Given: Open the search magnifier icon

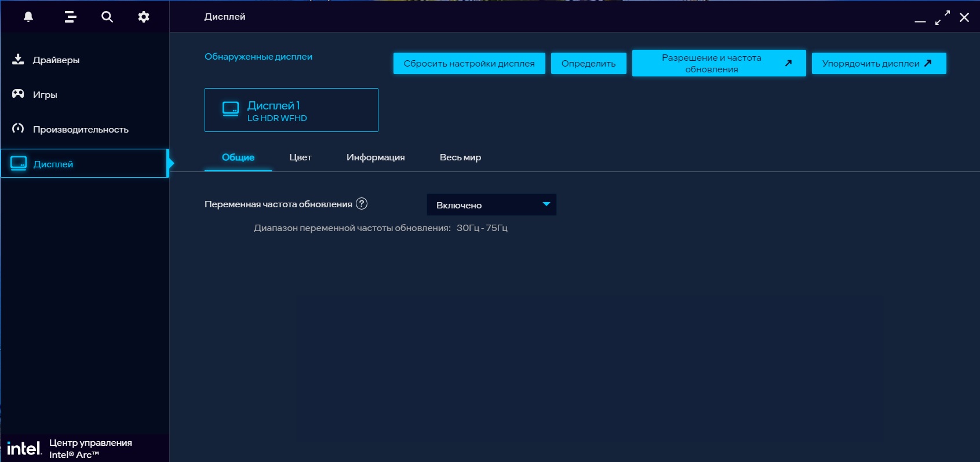Looking at the screenshot, I should 107,17.
